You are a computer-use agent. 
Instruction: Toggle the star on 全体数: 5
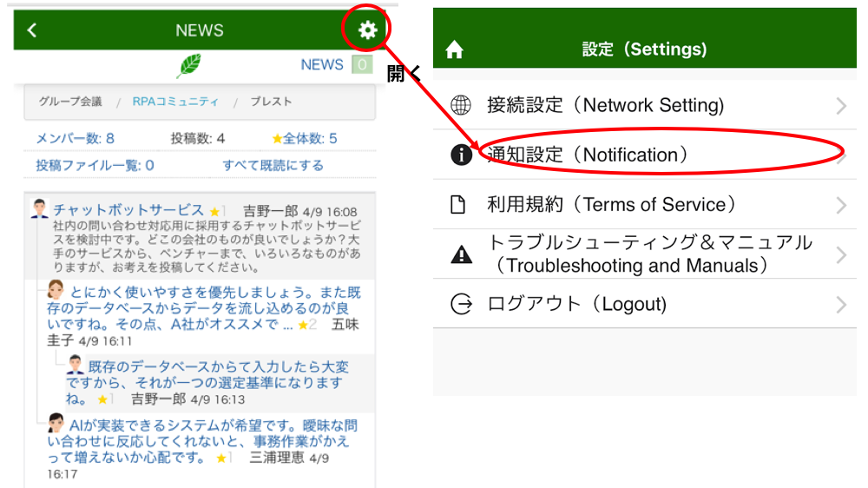pos(277,139)
